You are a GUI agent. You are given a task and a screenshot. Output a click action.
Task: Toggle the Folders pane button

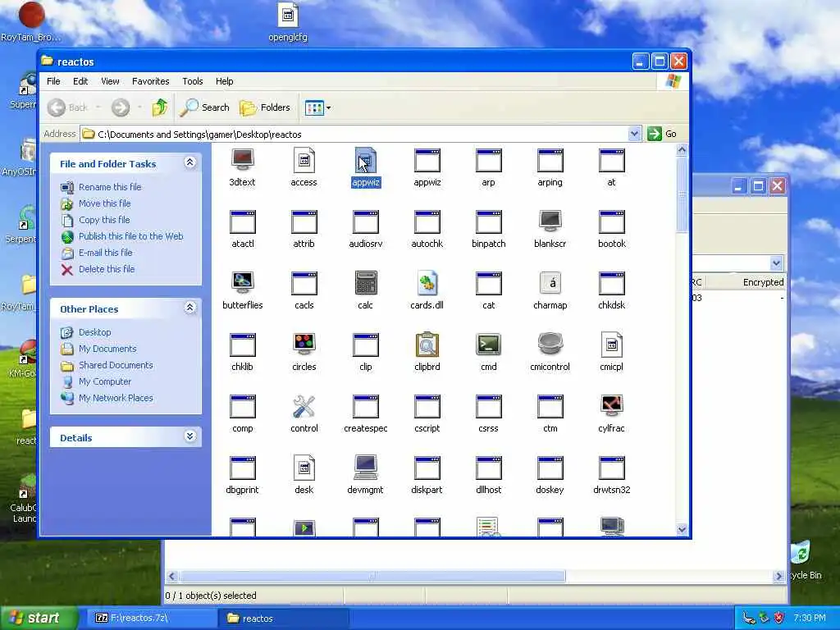click(x=265, y=107)
